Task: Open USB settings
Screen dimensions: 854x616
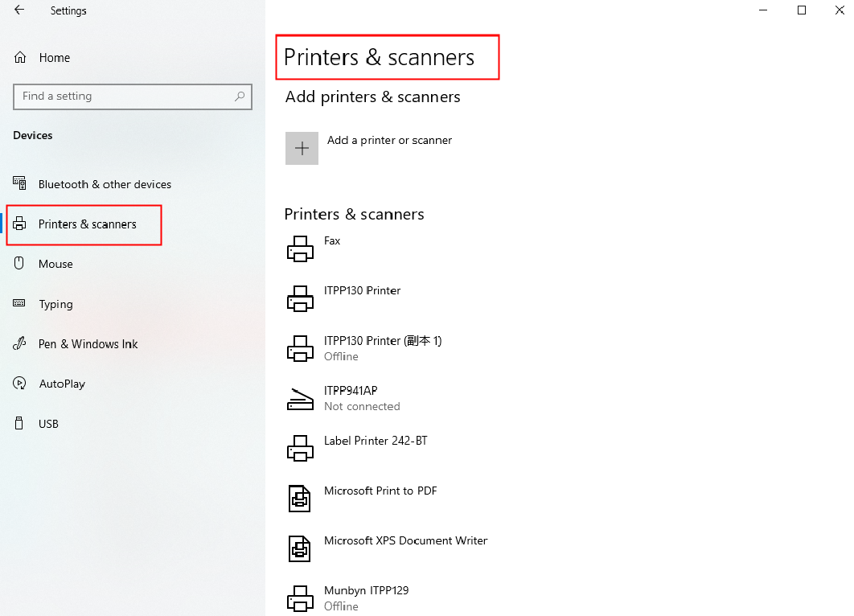Action: pos(48,424)
